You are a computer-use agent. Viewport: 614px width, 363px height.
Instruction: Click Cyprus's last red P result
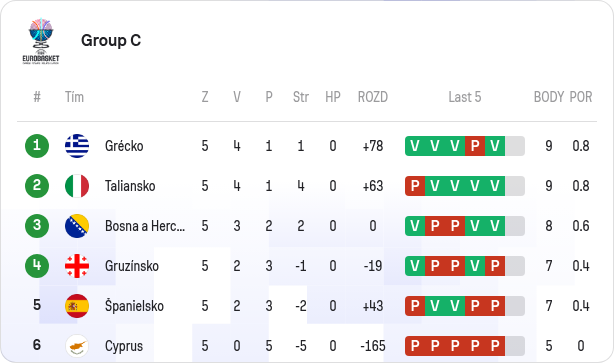[x=495, y=346]
